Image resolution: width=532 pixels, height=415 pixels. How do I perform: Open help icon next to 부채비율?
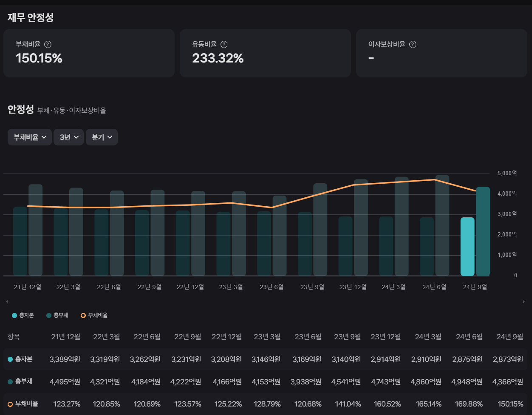pos(48,44)
